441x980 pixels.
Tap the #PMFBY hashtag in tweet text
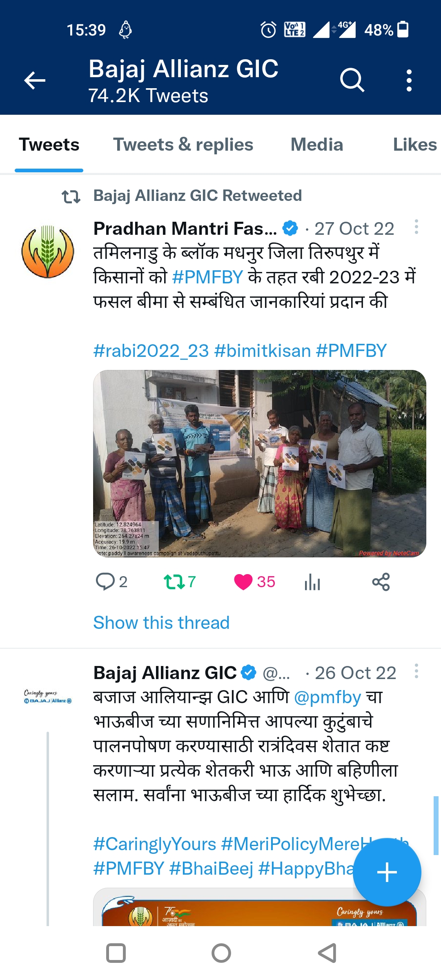pyautogui.click(x=207, y=277)
